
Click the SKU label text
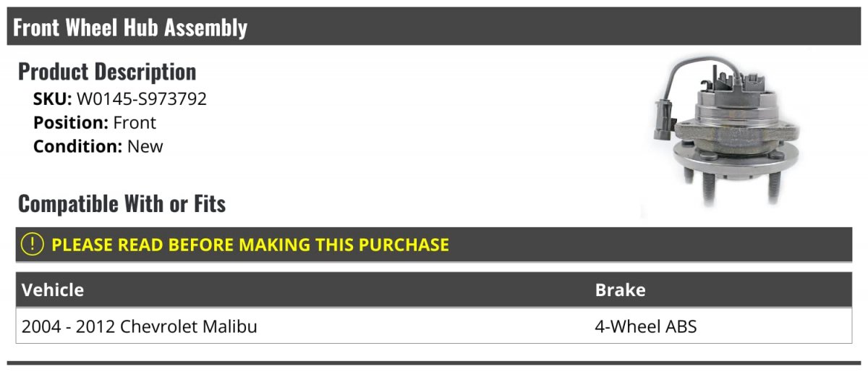click(53, 99)
